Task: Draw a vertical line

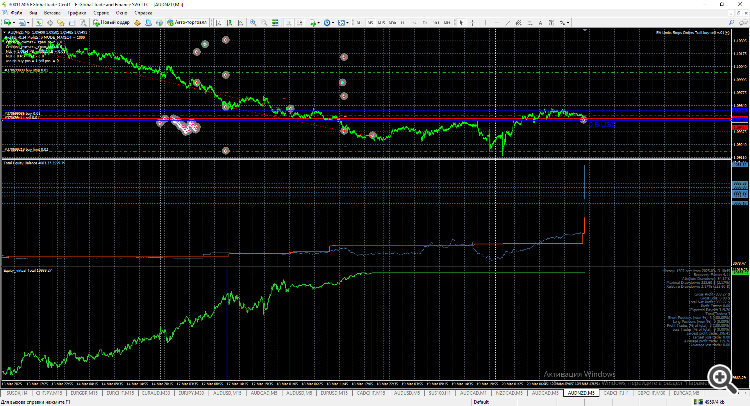Action: point(485,22)
